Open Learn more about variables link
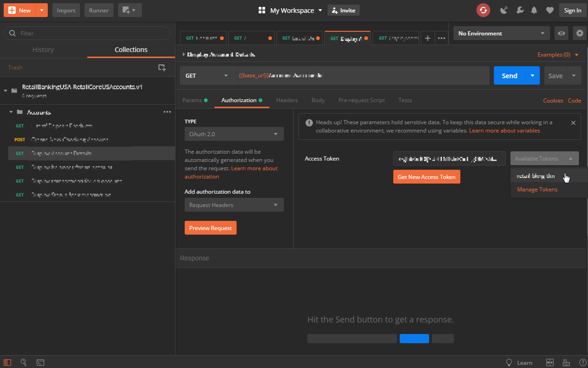 (x=504, y=131)
